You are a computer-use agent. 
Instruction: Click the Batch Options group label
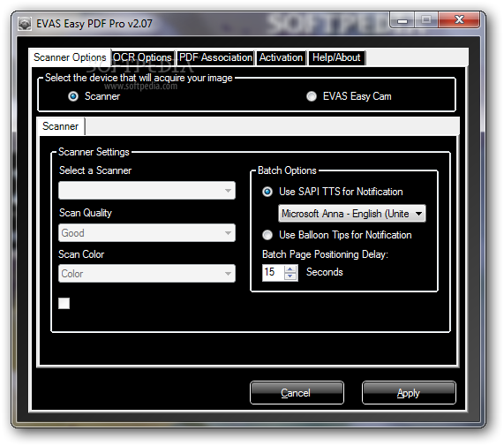287,170
